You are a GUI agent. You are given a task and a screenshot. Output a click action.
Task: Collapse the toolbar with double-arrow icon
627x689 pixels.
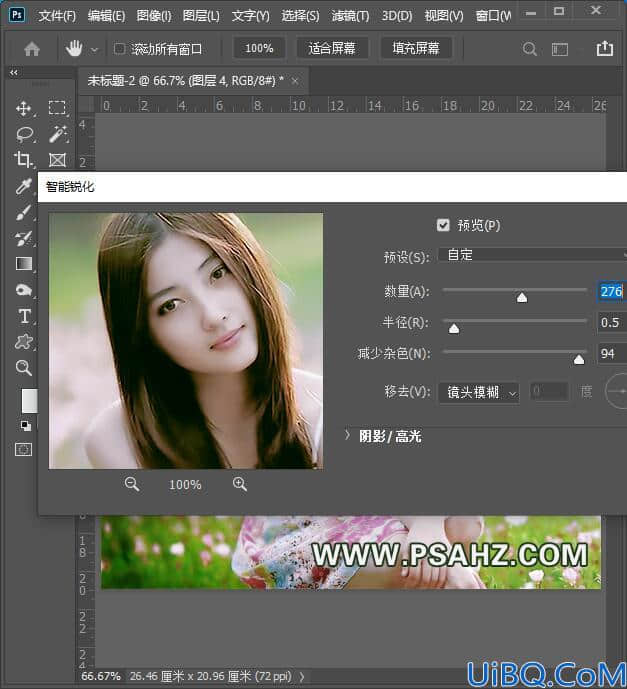pyautogui.click(x=14, y=72)
